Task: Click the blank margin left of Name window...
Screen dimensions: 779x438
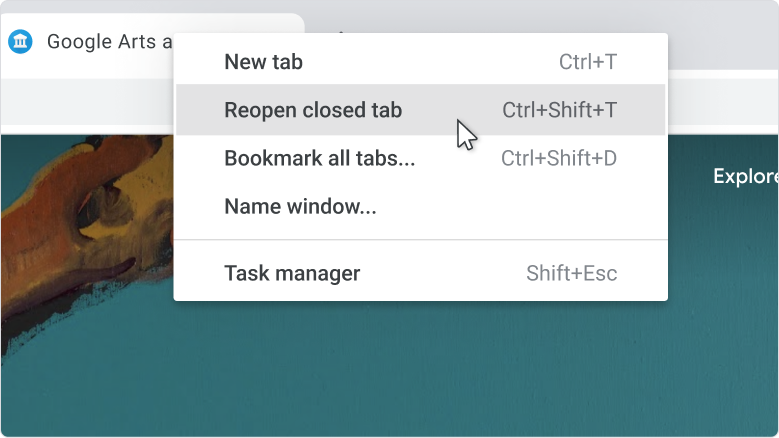Action: tap(200, 206)
